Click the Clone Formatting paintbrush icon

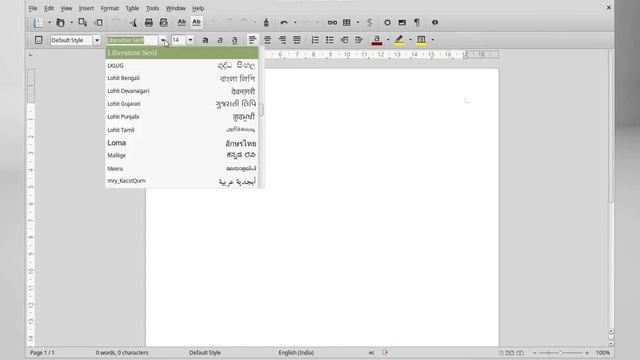click(266, 22)
